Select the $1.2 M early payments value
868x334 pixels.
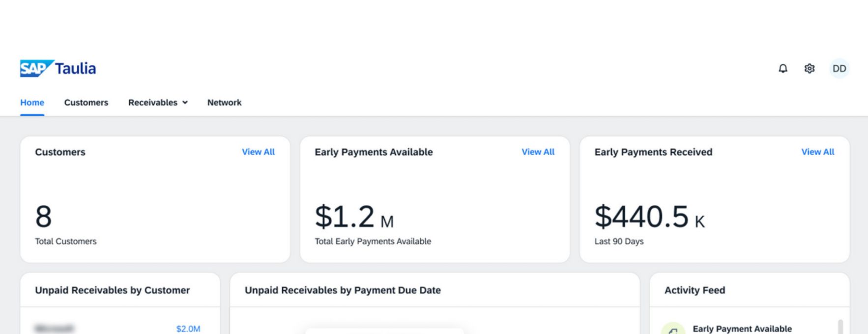pos(354,217)
